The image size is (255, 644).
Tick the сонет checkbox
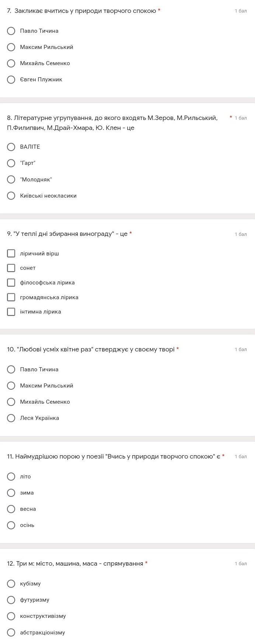[11, 268]
